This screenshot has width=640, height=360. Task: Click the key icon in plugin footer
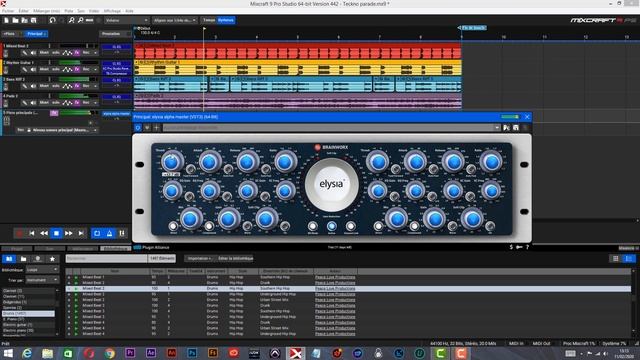519,247
